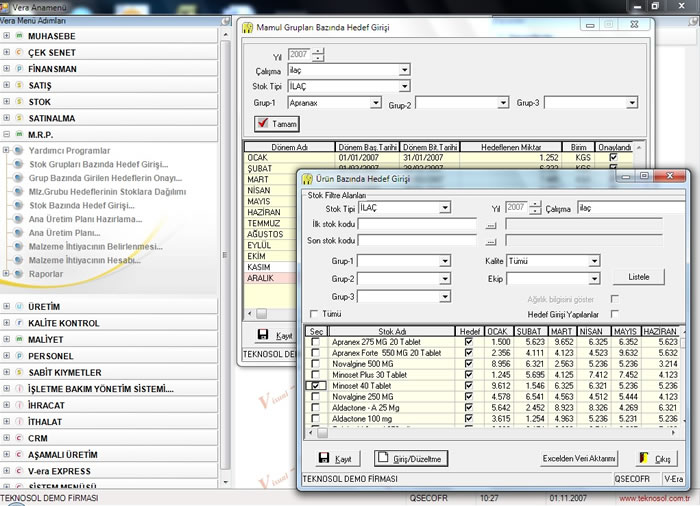Click the MALİYET module icon

pos(19,339)
